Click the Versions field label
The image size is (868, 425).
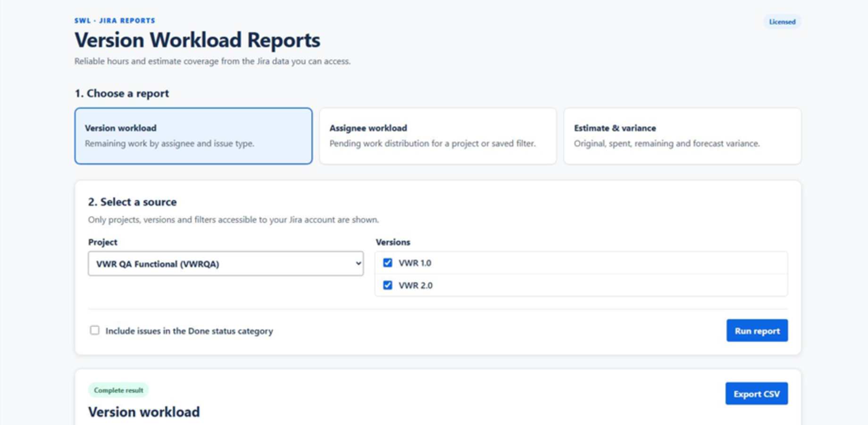393,242
